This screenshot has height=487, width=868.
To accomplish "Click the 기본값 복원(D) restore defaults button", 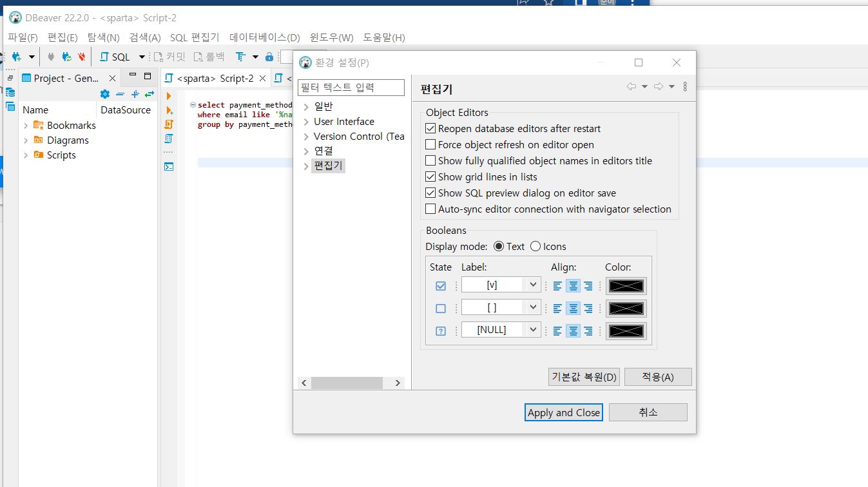I will [x=584, y=377].
